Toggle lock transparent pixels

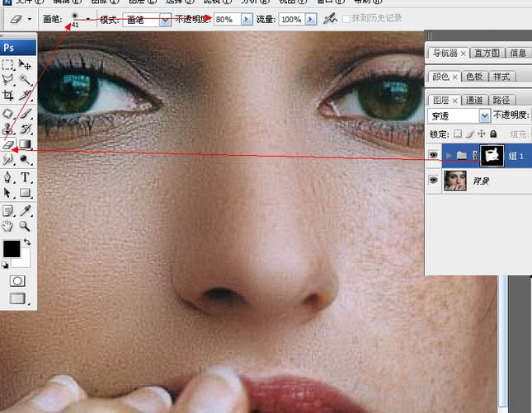[458, 134]
